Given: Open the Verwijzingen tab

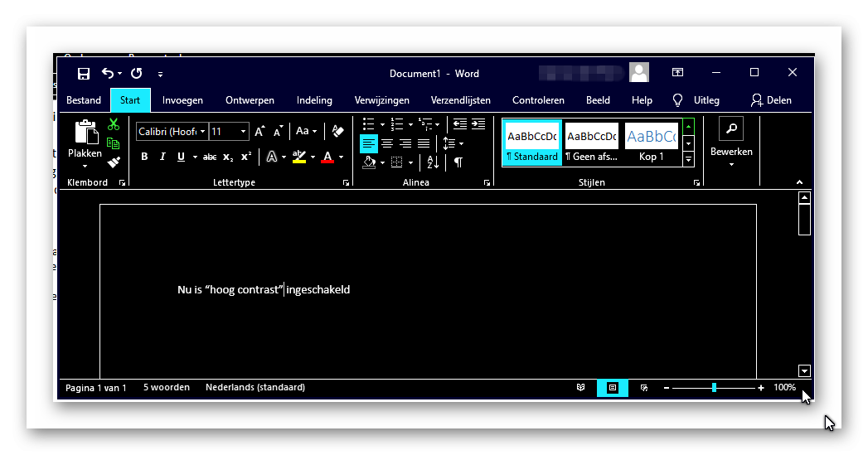Looking at the screenshot, I should 382,100.
